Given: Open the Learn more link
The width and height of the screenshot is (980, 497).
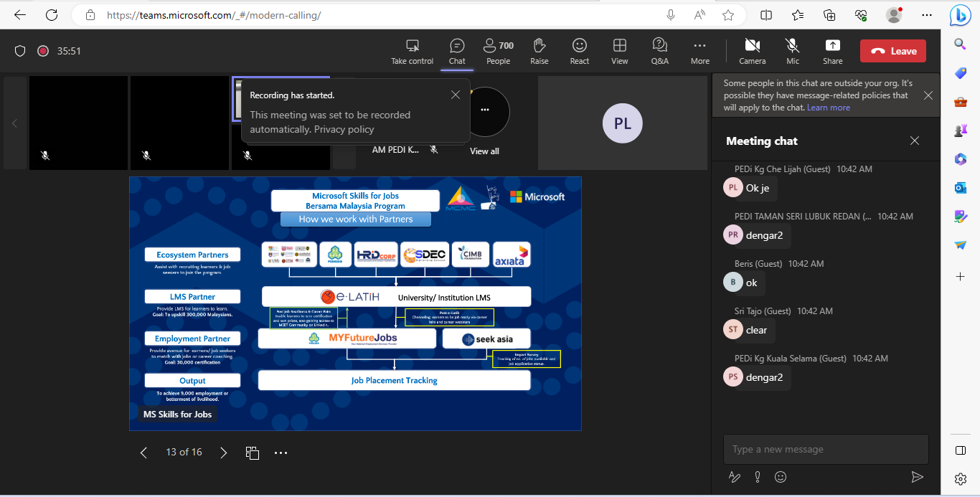Looking at the screenshot, I should tap(828, 108).
